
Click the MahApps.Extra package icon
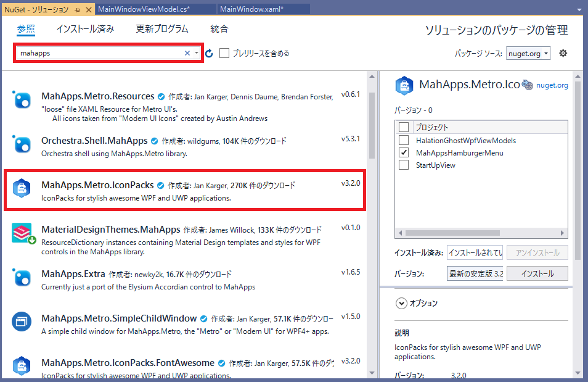pos(22,278)
